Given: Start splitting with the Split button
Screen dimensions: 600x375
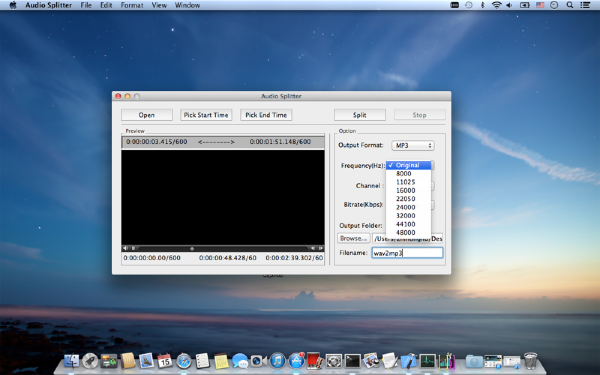Looking at the screenshot, I should (360, 115).
